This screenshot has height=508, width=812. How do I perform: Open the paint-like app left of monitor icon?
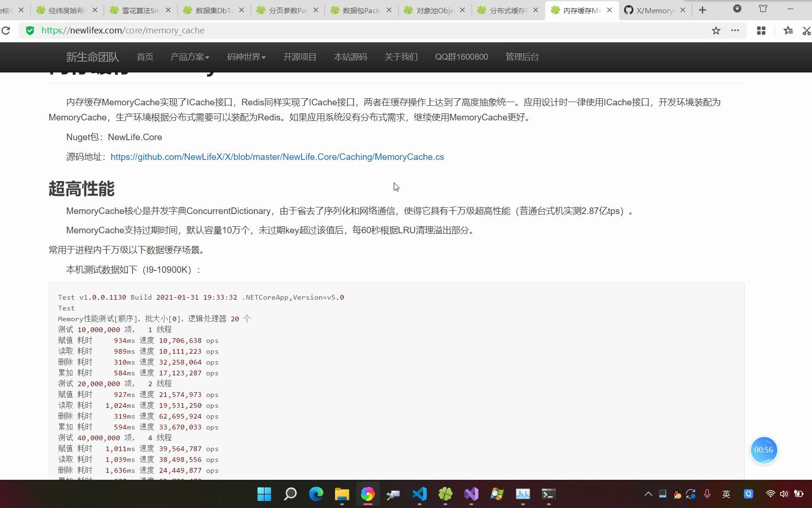tap(497, 494)
